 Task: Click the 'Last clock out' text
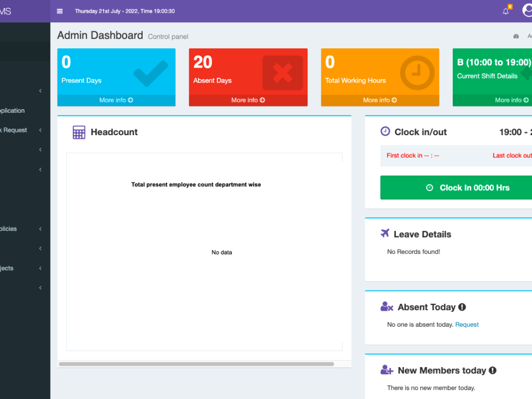(512, 155)
